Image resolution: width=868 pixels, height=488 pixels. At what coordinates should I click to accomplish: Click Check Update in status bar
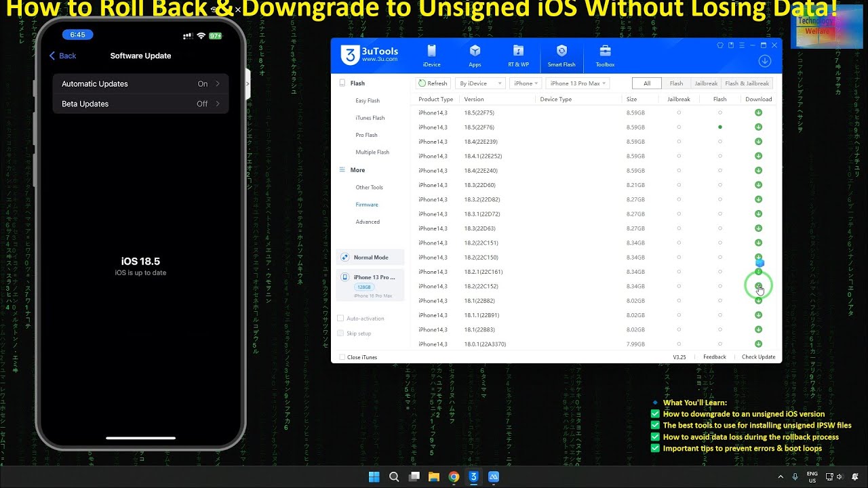(758, 357)
